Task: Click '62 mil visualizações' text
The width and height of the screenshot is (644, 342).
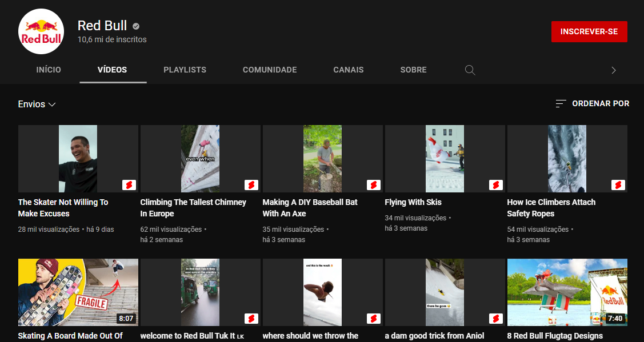Action: (x=171, y=230)
